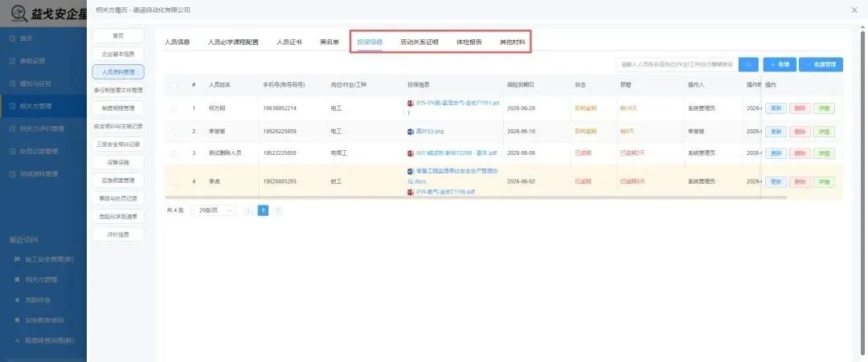
Task: Click the 批量管理 button
Action: (x=821, y=65)
